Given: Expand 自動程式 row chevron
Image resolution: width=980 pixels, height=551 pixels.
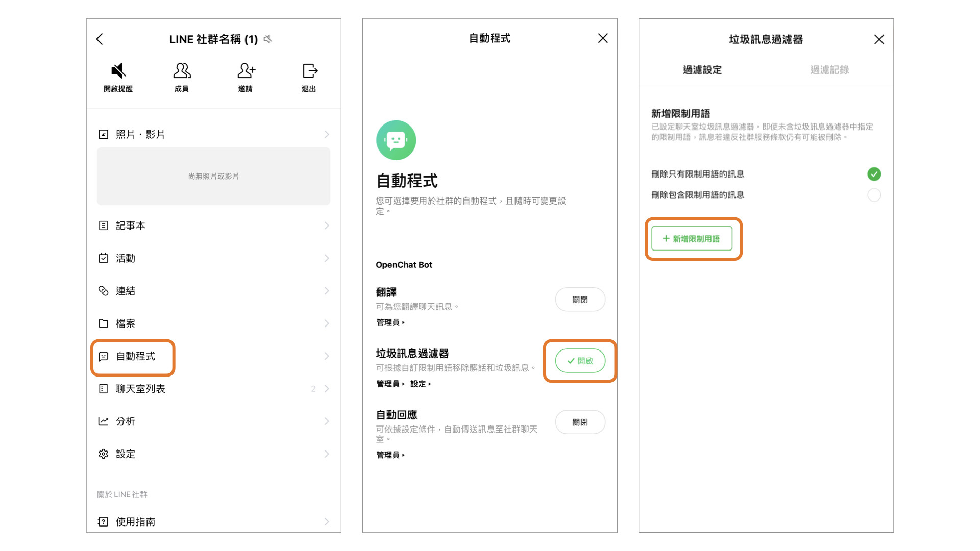Looking at the screenshot, I should point(327,356).
